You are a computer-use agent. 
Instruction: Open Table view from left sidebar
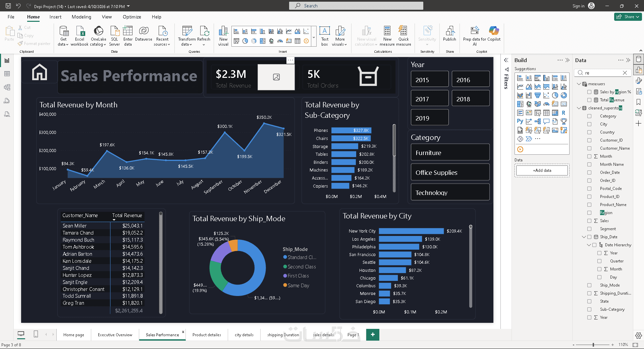(7, 74)
